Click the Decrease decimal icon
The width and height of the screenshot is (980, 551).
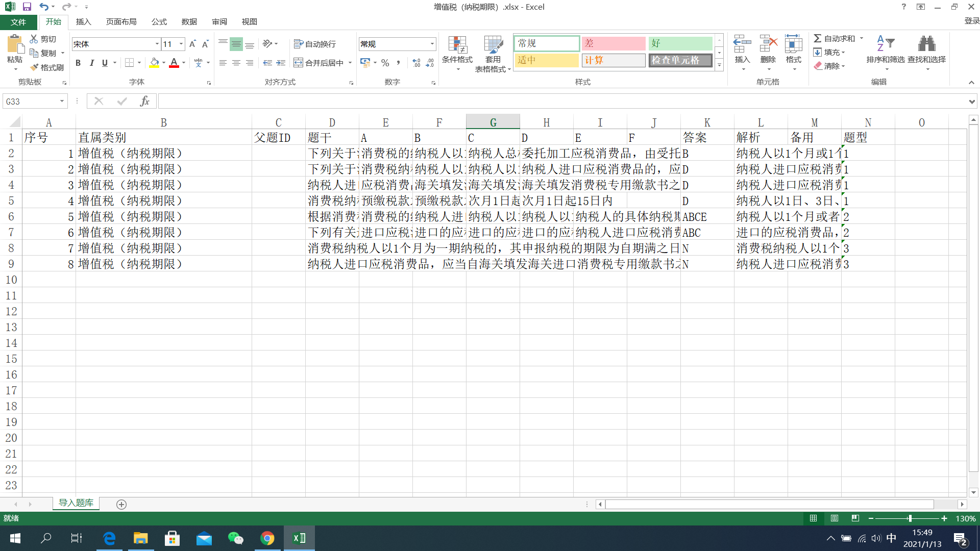[x=430, y=62]
